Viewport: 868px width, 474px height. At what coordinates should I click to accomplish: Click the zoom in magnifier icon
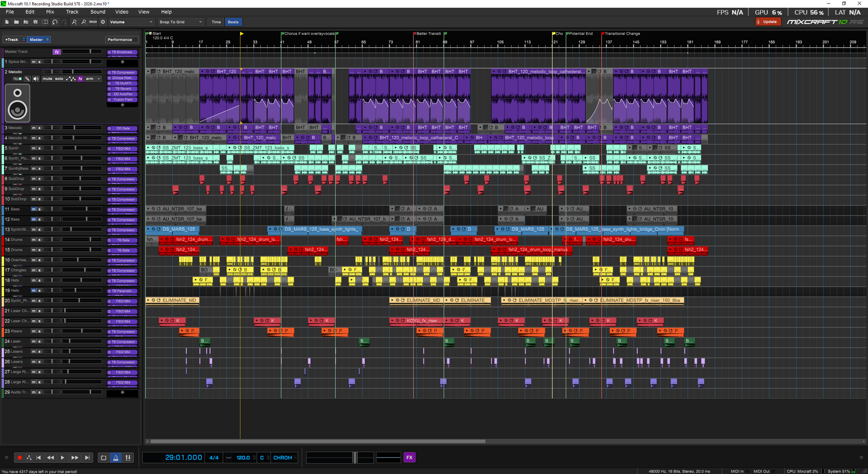[x=74, y=22]
